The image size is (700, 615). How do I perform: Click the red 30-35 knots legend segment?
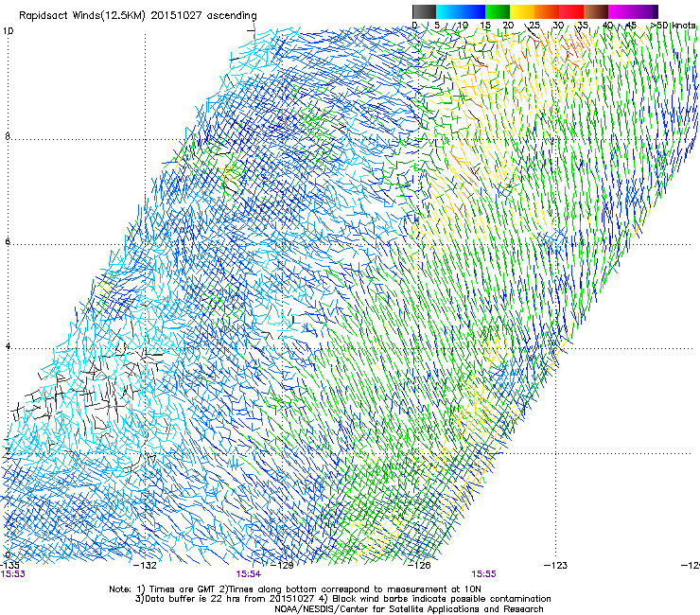571,11
